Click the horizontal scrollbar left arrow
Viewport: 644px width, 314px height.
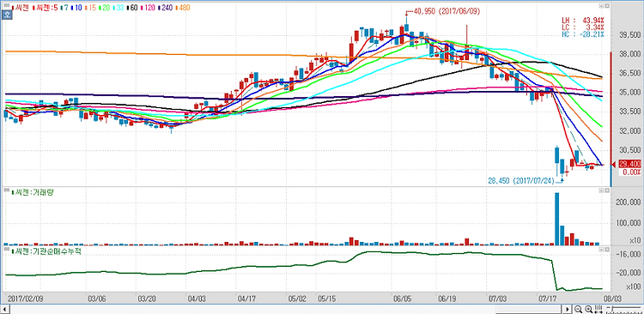6,309
